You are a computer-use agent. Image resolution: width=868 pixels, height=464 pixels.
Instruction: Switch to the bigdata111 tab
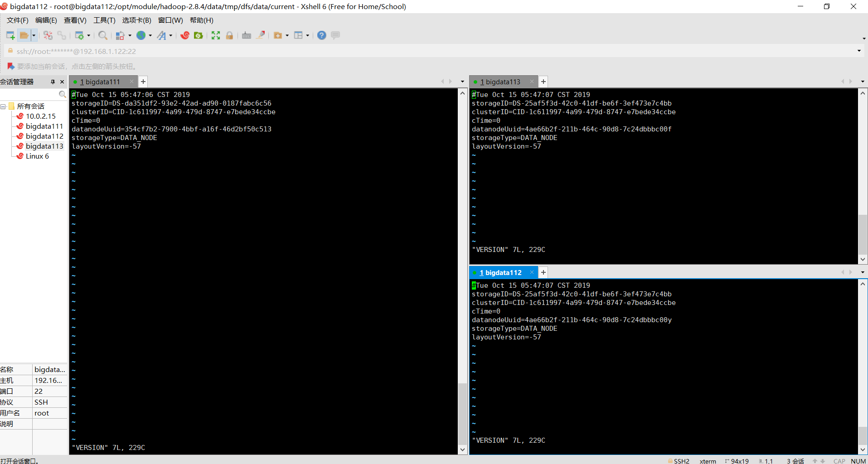pos(100,82)
